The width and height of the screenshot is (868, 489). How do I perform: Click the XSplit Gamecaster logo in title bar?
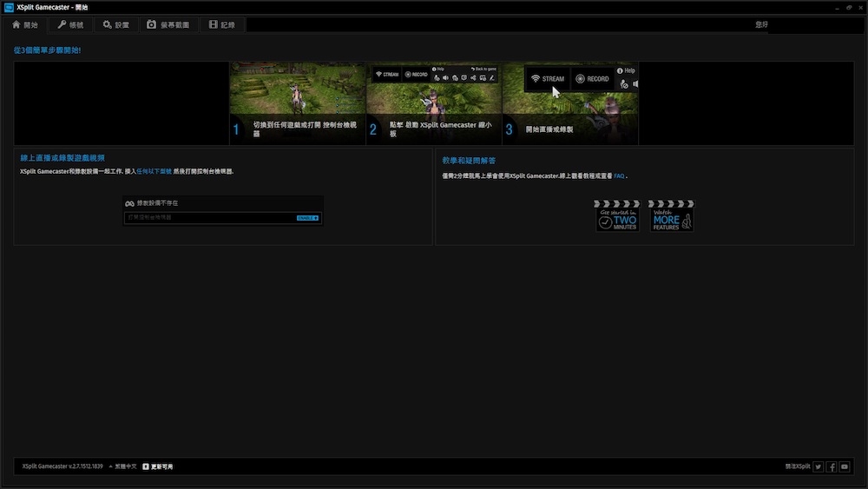point(9,7)
